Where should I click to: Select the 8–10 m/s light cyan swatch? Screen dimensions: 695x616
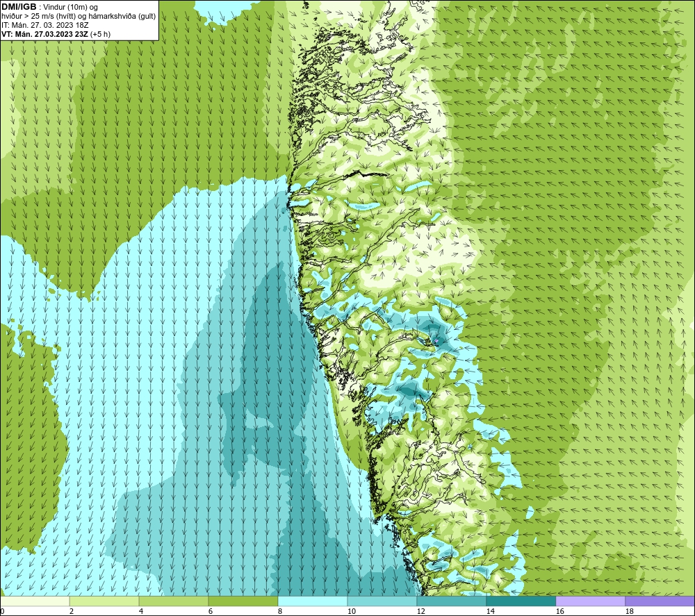pyautogui.click(x=313, y=601)
